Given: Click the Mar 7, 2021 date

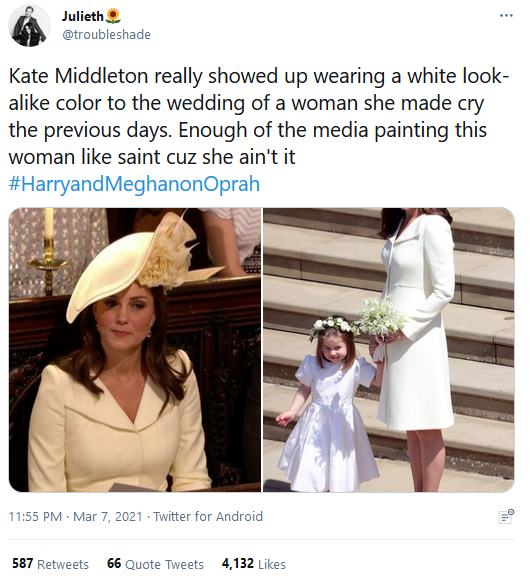Looking at the screenshot, I should tap(108, 516).
